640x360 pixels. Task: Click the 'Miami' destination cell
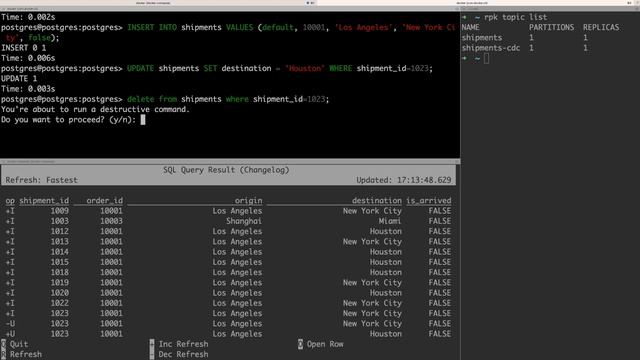[390, 221]
